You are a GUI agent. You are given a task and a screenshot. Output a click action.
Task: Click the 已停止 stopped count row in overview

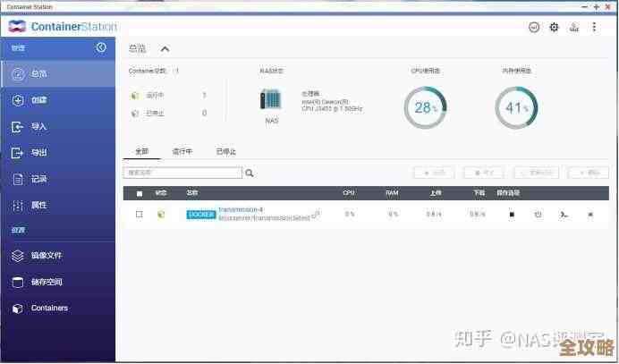(x=169, y=114)
